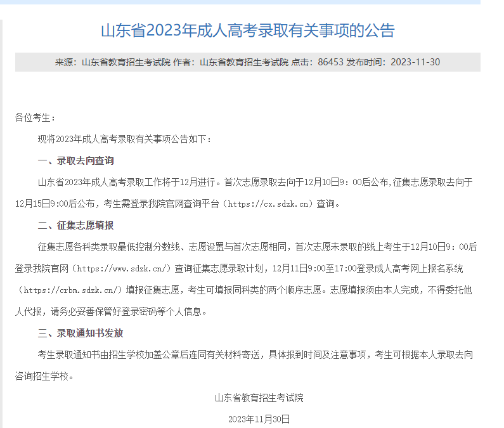
Task: Click the author text 作者：山东省教育招生考试院
Action: coord(231,62)
